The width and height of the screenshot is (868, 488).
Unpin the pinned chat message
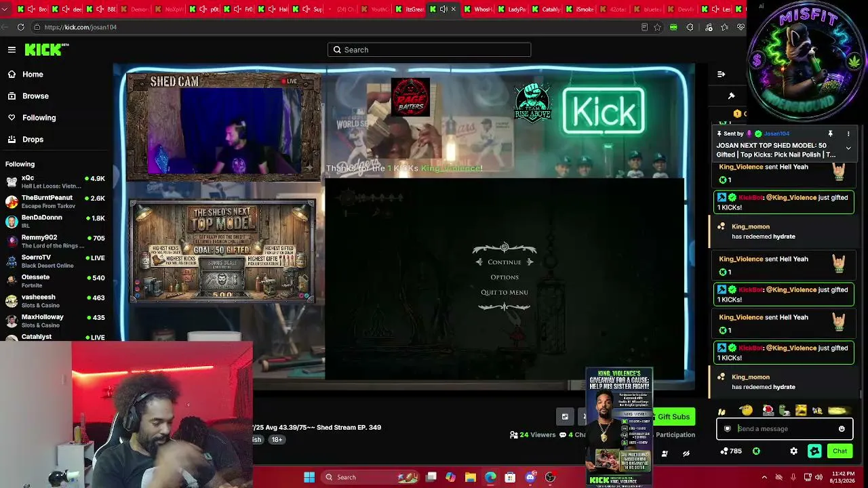pyautogui.click(x=830, y=134)
